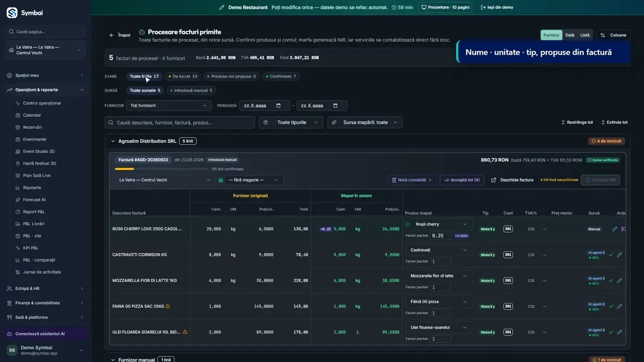Expand the Echipă & HR sidebar section
Image resolution: width=644 pixels, height=362 pixels.
tap(46, 289)
